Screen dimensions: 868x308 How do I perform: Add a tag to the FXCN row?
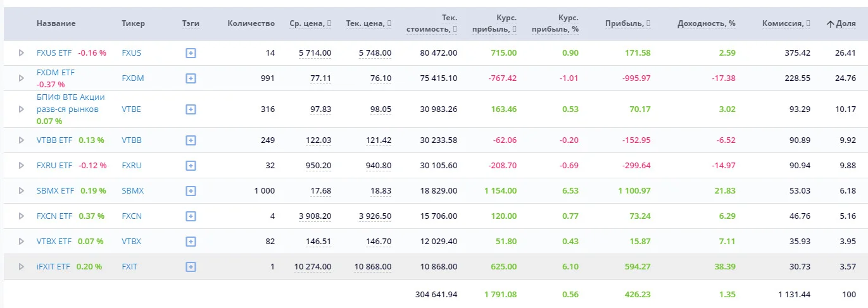191,216
